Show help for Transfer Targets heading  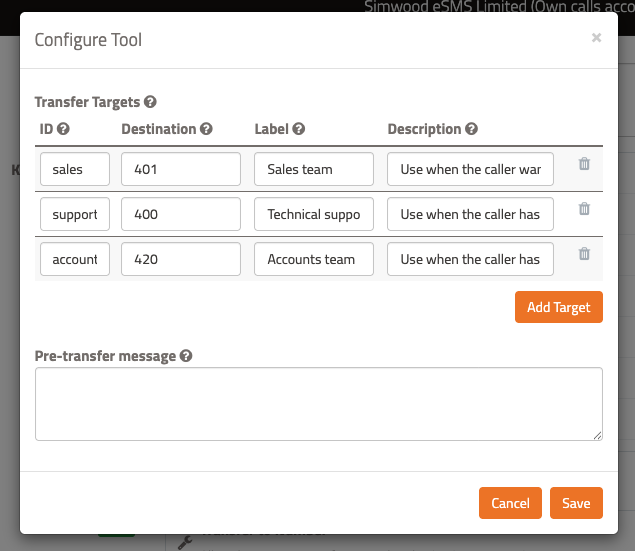click(151, 102)
